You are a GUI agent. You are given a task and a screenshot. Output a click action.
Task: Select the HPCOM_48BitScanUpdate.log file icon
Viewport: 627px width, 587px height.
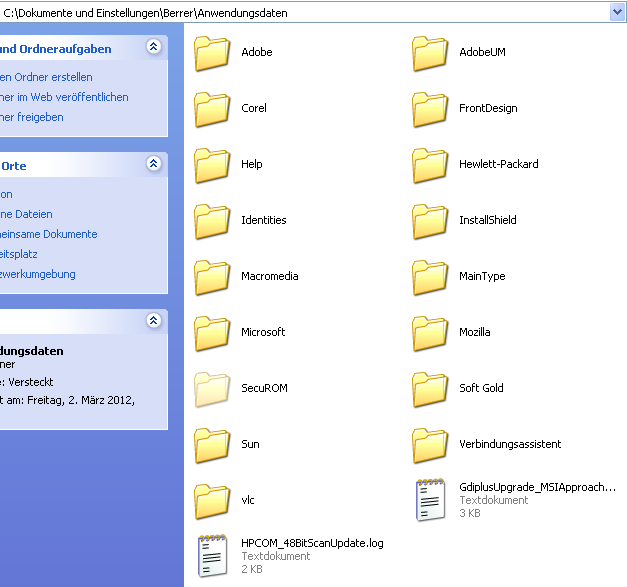[213, 556]
